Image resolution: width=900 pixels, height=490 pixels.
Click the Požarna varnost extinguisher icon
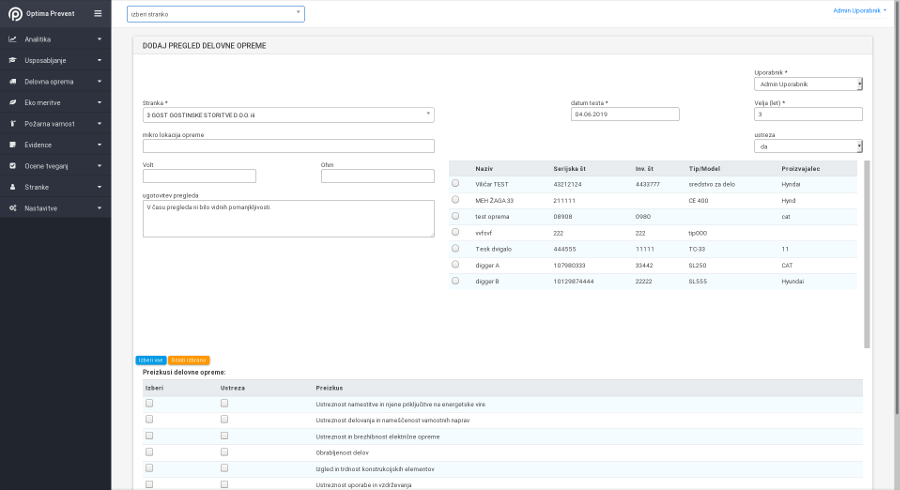[x=13, y=124]
